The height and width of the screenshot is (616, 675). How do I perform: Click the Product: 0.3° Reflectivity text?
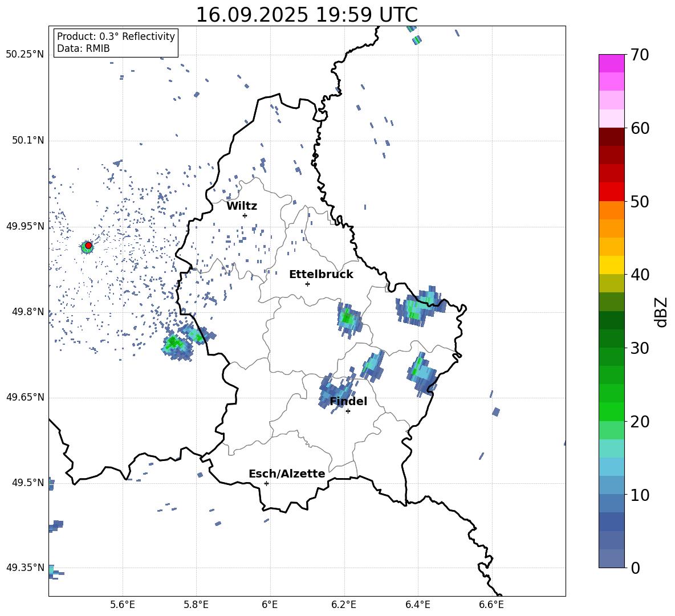[x=116, y=36]
